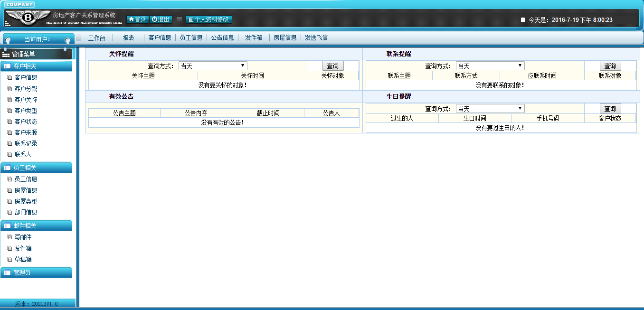Click the page icon beside 客户关怀
The width and height of the screenshot is (644, 310).
click(9, 100)
